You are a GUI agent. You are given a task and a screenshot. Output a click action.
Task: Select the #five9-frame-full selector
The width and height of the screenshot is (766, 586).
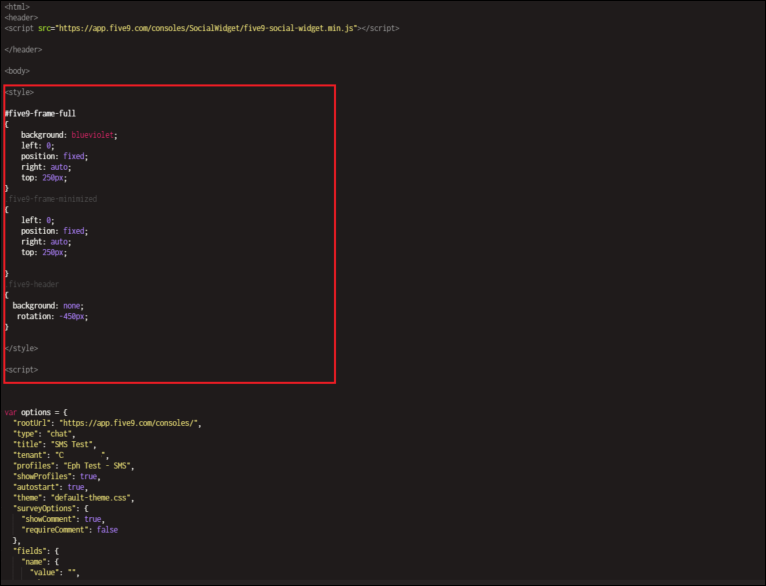[x=40, y=114]
